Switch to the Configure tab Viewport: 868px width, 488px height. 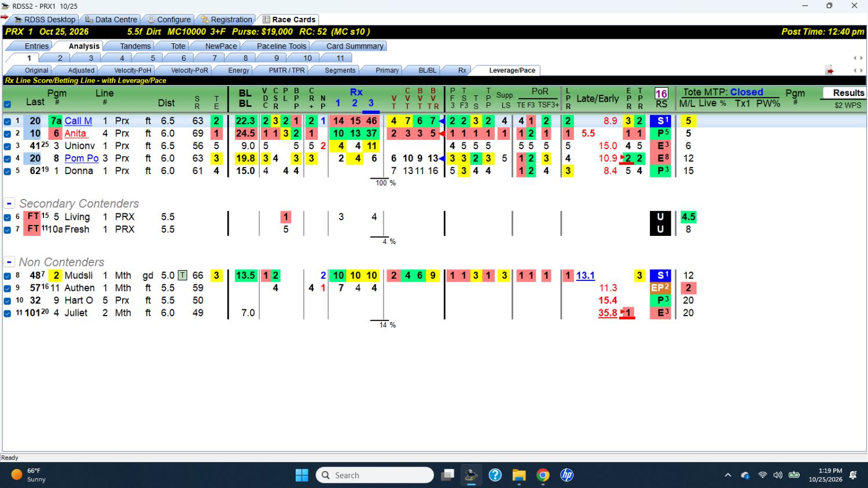pyautogui.click(x=168, y=19)
